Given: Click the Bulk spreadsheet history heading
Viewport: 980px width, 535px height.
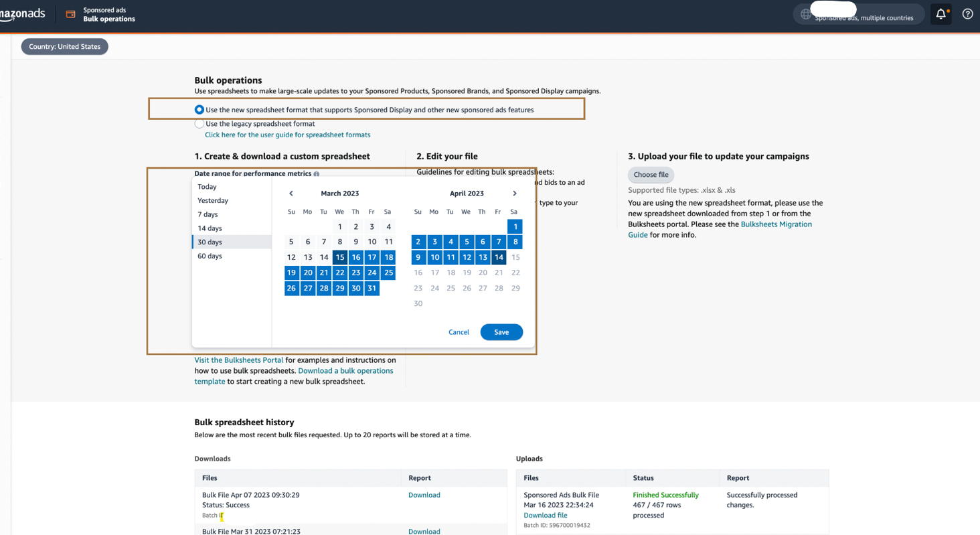Looking at the screenshot, I should 244,423.
